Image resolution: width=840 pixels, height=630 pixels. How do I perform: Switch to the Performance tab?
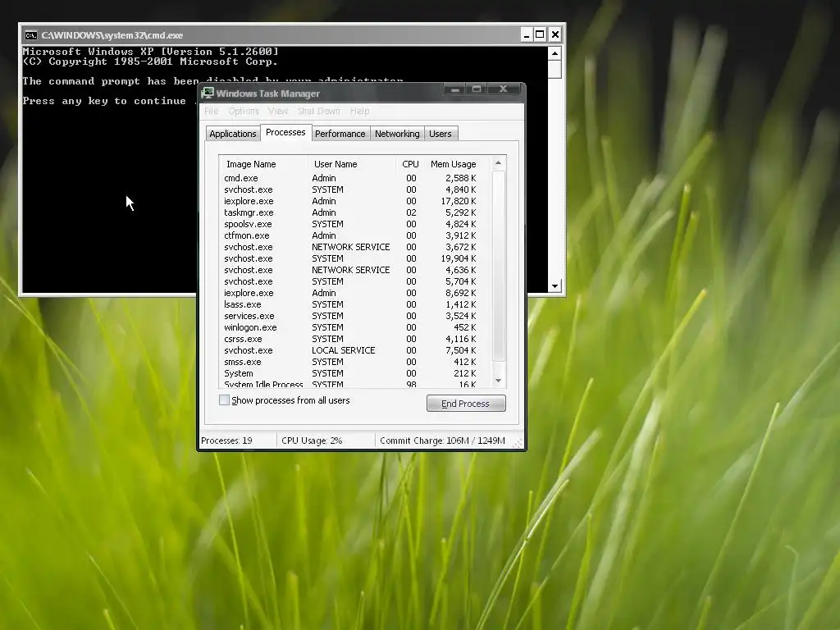[x=340, y=134]
